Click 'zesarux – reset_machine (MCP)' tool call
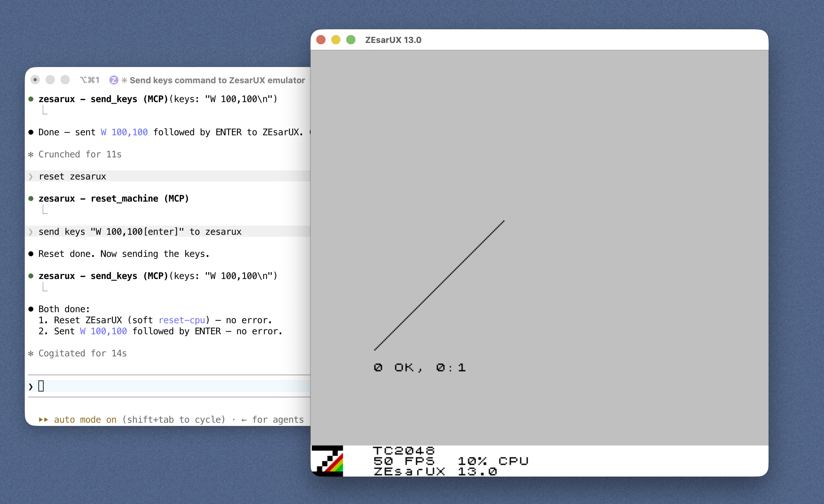The image size is (824, 504). [x=114, y=199]
